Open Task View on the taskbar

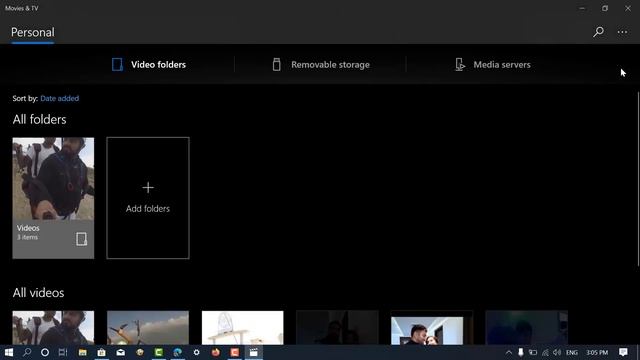click(63, 352)
